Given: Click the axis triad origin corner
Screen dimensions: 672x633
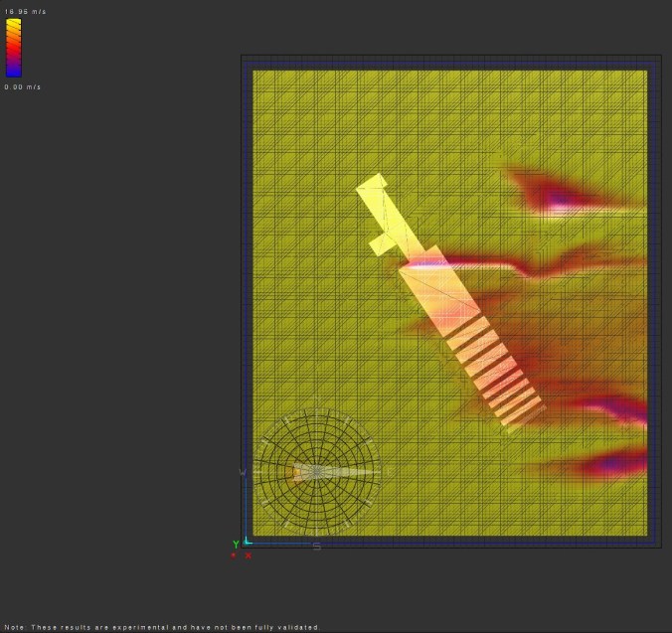Looking at the screenshot, I should (x=248, y=541).
